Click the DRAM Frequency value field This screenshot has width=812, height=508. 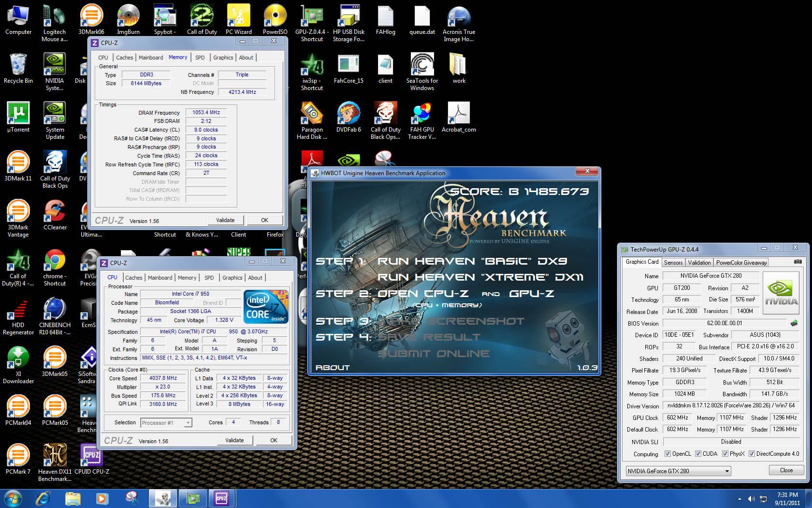pyautogui.click(x=206, y=112)
